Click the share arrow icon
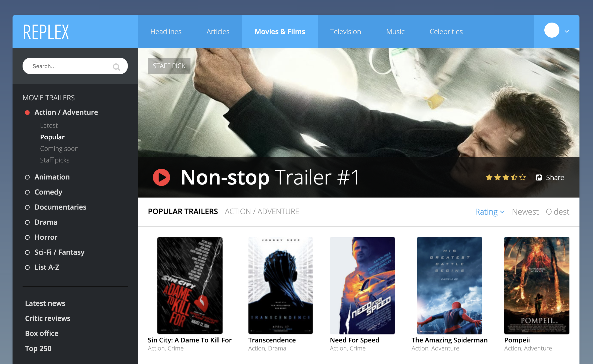The image size is (593, 364). (539, 177)
